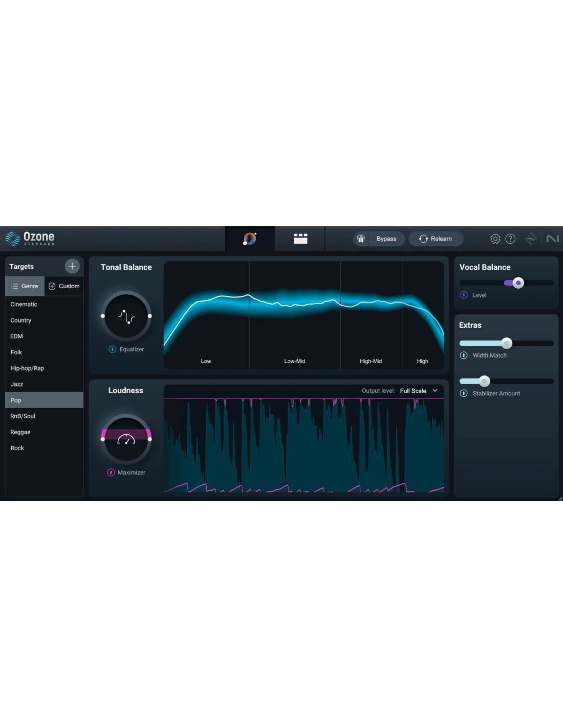Click the Low-Mid band in tonal balance graph
563x728 pixels.
295,315
